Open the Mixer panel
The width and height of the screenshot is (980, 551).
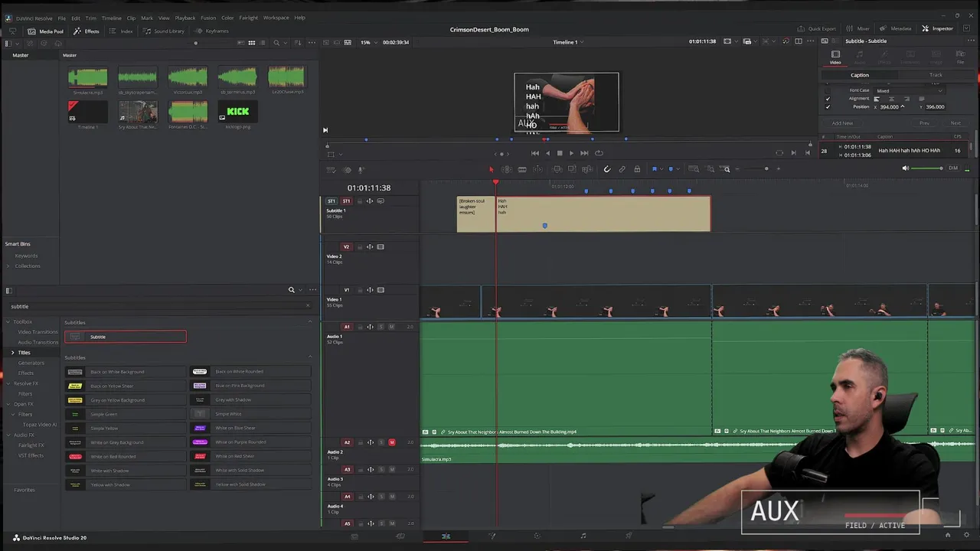tap(857, 28)
